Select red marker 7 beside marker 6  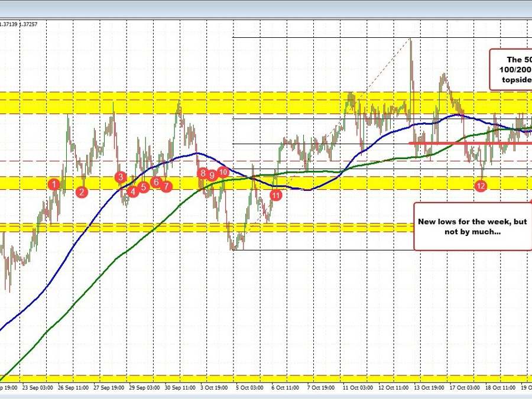[x=166, y=186]
